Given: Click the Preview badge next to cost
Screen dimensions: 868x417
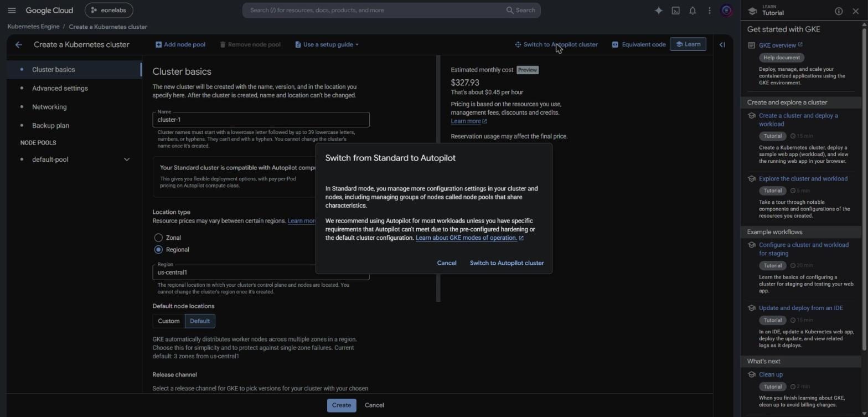Looking at the screenshot, I should [x=528, y=70].
